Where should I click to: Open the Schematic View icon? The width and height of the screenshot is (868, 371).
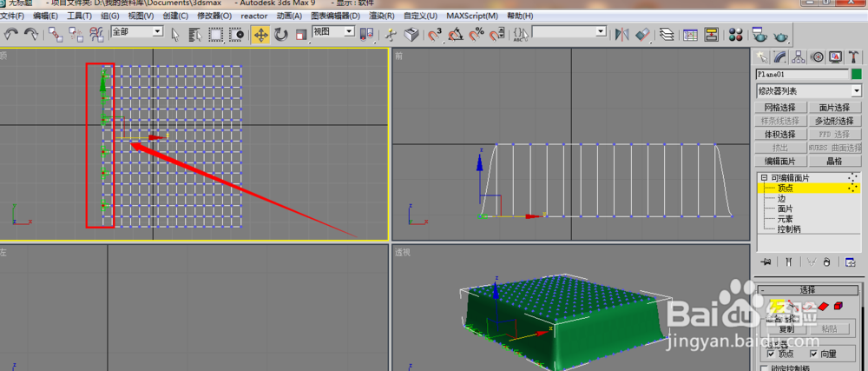(x=712, y=35)
